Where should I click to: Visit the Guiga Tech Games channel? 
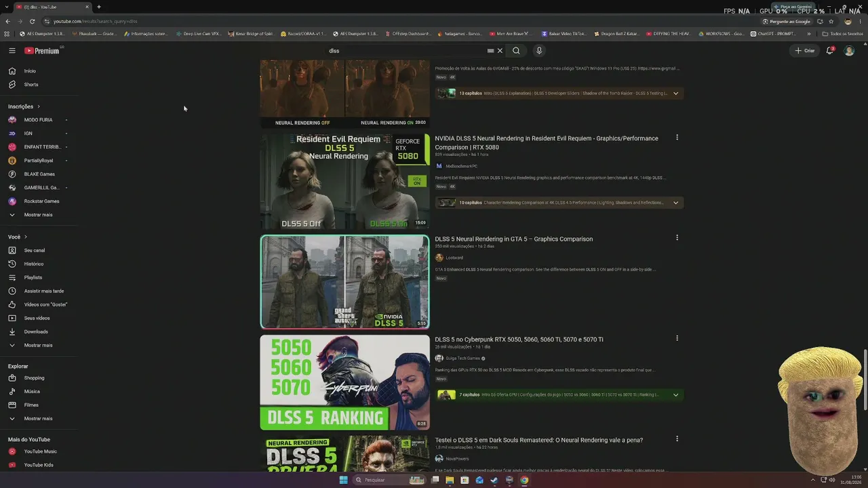pyautogui.click(x=462, y=359)
